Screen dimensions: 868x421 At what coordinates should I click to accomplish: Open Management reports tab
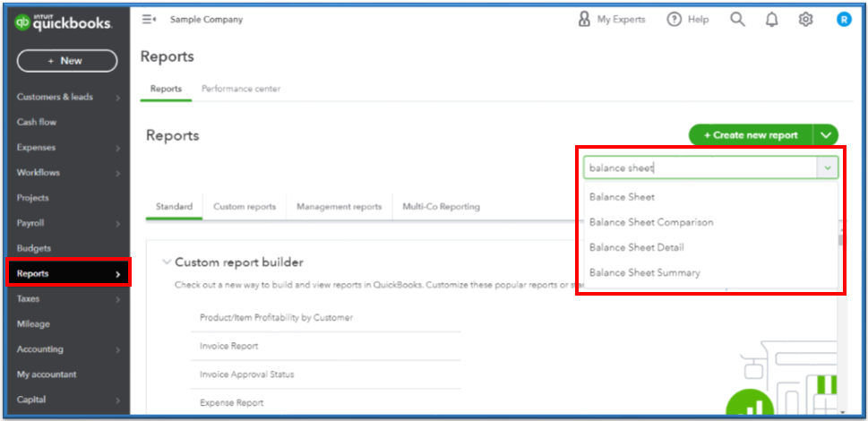click(339, 207)
